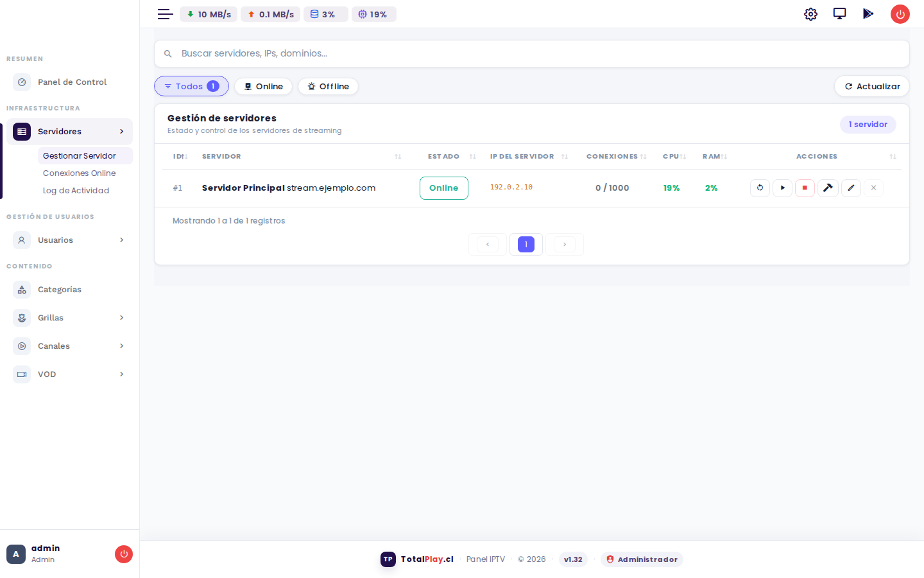
Task: Open Gestionar Servidor submenu item
Action: pos(85,155)
